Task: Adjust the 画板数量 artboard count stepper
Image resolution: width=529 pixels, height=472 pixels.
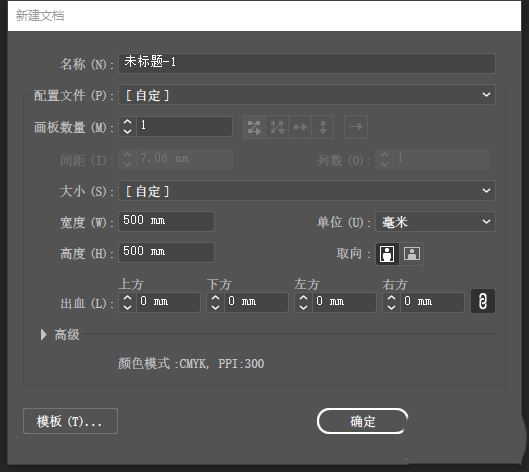Action: (x=128, y=127)
